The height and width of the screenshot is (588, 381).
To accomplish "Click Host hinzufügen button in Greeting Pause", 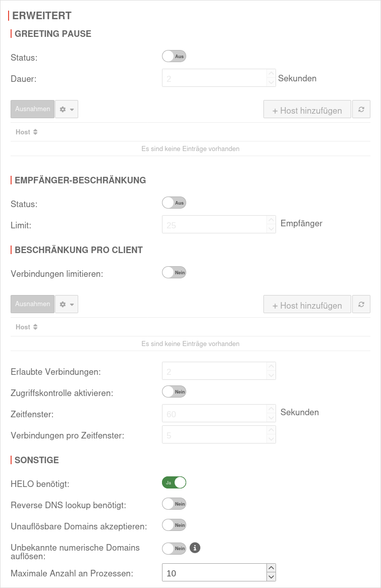I will coord(307,110).
